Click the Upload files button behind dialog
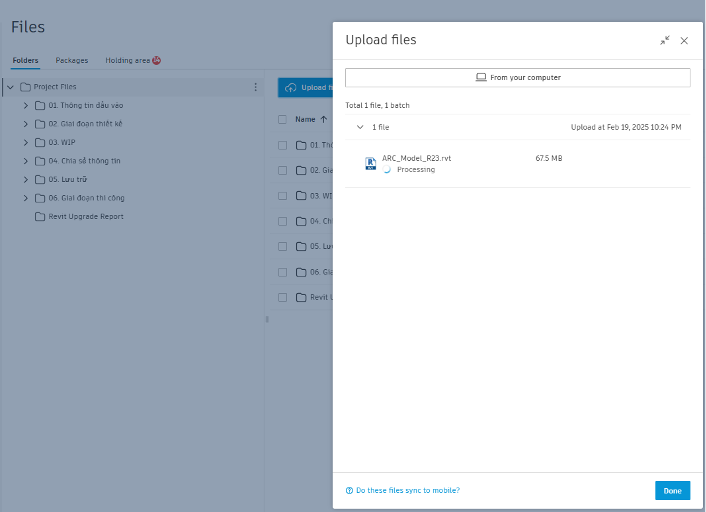Viewport: 706px width, 512px height. point(305,87)
